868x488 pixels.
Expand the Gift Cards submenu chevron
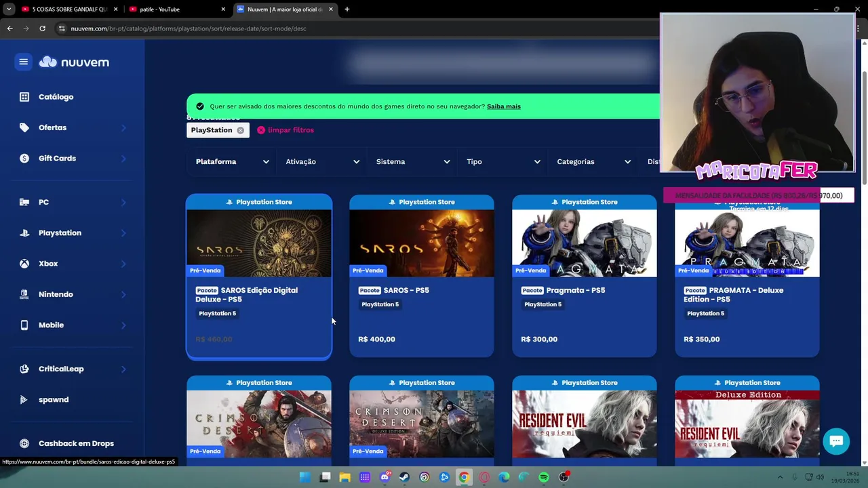(x=123, y=159)
